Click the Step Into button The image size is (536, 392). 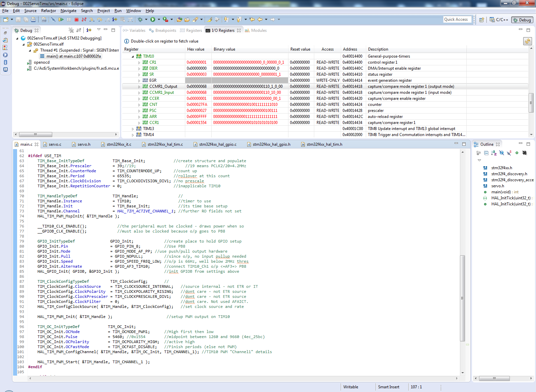[x=91, y=20]
